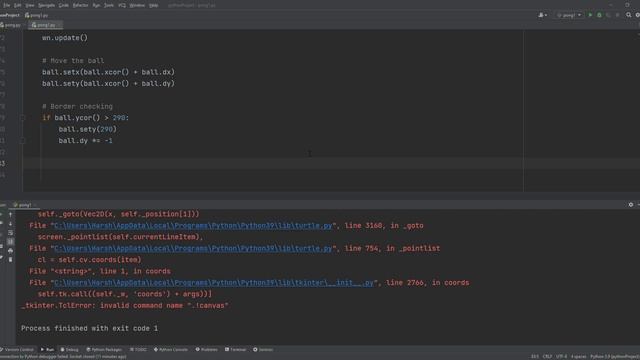Close the pong1.py editor tab

pos(60,25)
